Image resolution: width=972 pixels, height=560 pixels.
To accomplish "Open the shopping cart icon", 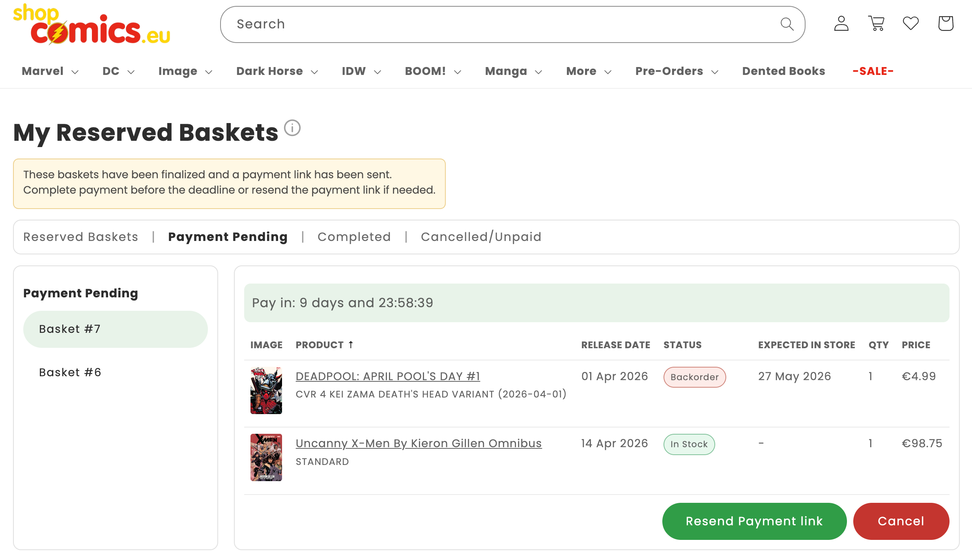I will click(x=876, y=24).
